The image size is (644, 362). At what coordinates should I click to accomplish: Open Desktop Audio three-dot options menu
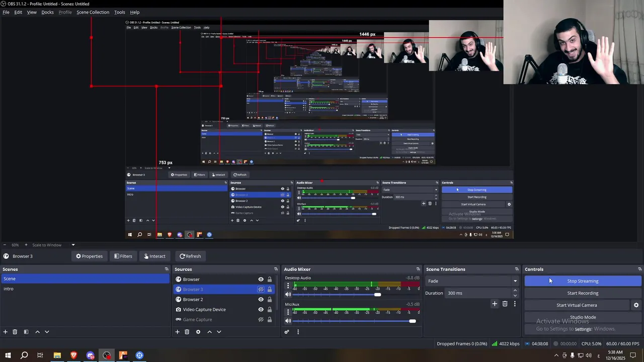pyautogui.click(x=288, y=286)
